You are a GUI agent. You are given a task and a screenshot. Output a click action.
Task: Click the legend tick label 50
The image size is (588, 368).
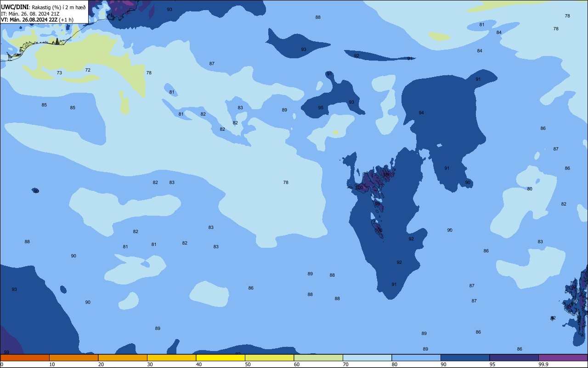click(248, 364)
